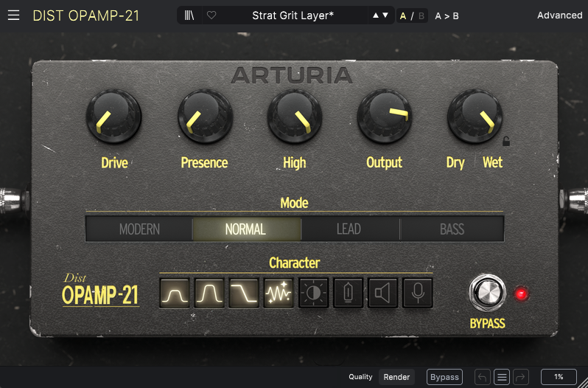Image resolution: width=588 pixels, height=388 pixels.
Task: Open the Strat Grit Layer preset name
Action: [293, 15]
